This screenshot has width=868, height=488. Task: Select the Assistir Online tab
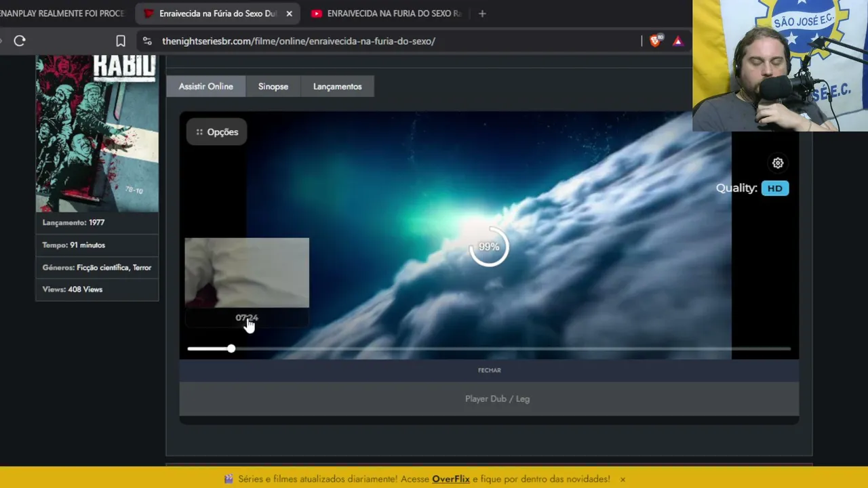click(x=205, y=86)
